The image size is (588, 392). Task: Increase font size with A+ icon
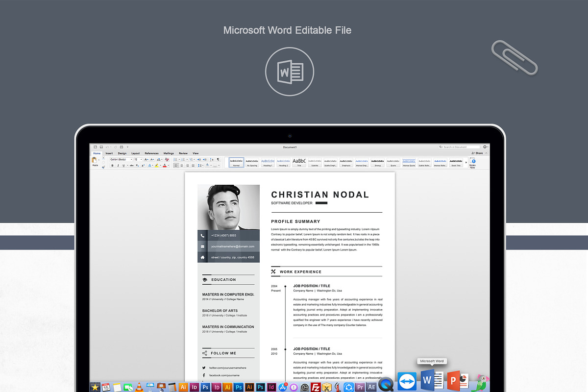coord(146,160)
